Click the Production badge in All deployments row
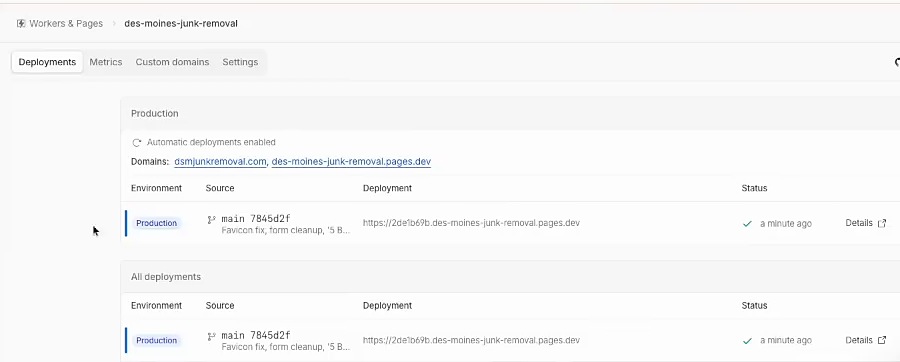Image resolution: width=900 pixels, height=362 pixels. [x=157, y=341]
